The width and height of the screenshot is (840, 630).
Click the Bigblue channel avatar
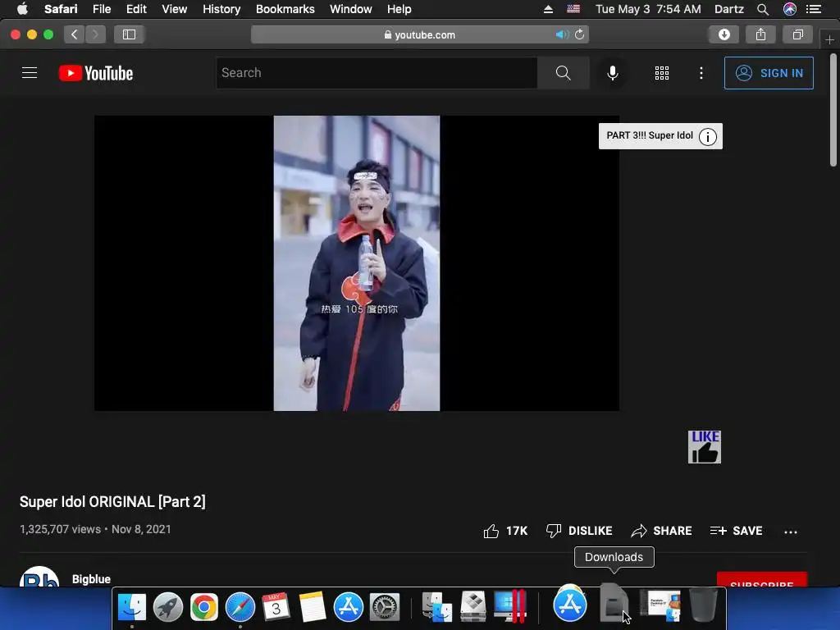(39, 577)
